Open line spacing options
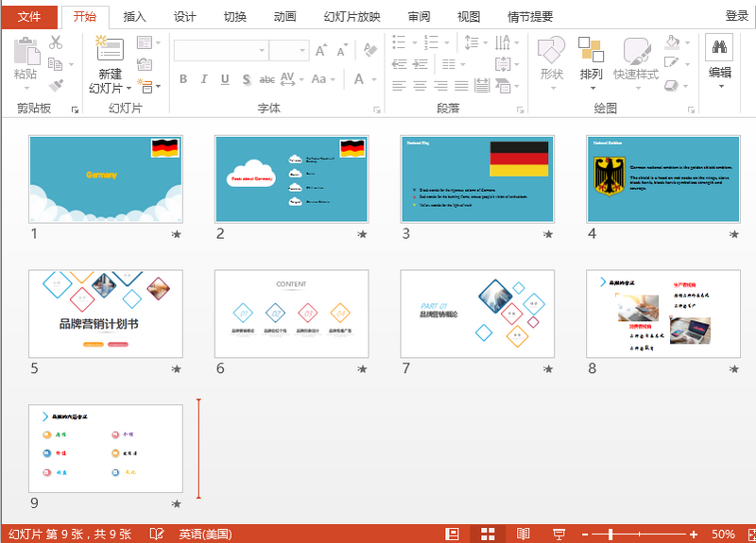 [471, 42]
